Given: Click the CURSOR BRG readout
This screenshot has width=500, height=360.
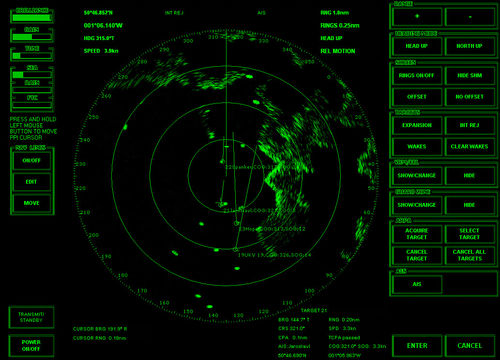Looking at the screenshot, I should click(x=100, y=329).
